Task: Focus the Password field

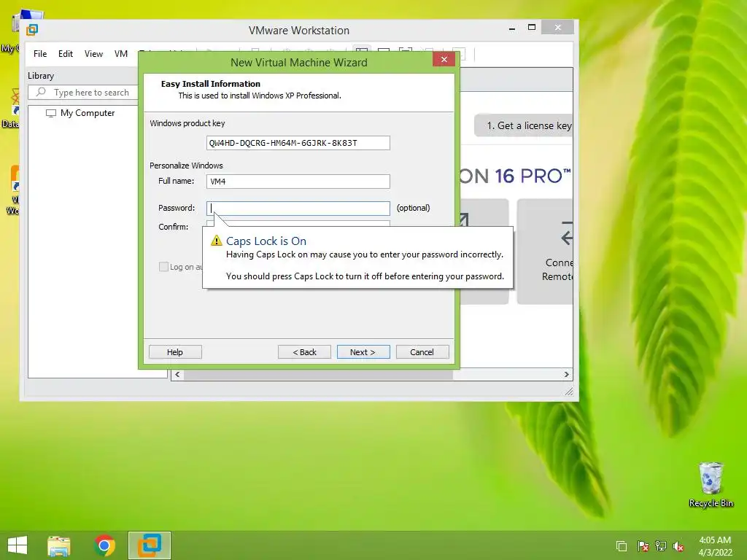Action: pyautogui.click(x=298, y=208)
